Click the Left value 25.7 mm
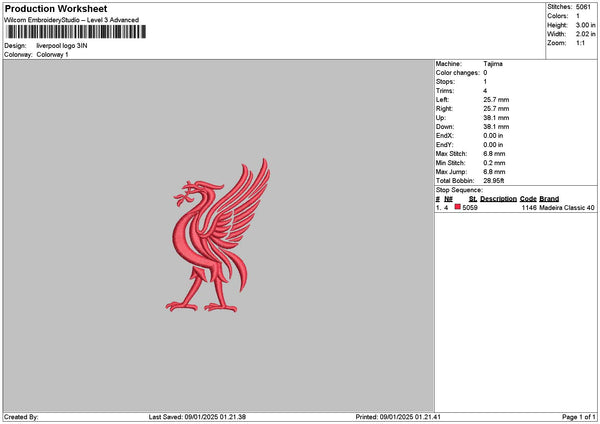Viewport: 600px width, 424px height. pyautogui.click(x=496, y=100)
